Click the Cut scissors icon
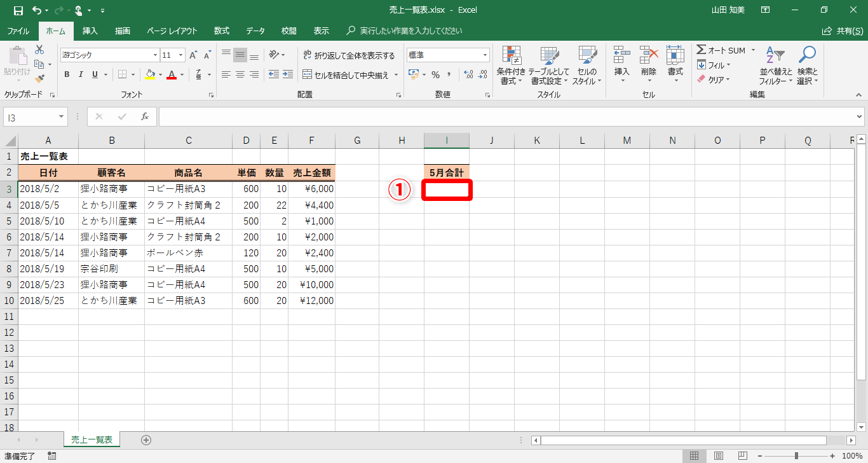The image size is (868, 463). pos(39,50)
